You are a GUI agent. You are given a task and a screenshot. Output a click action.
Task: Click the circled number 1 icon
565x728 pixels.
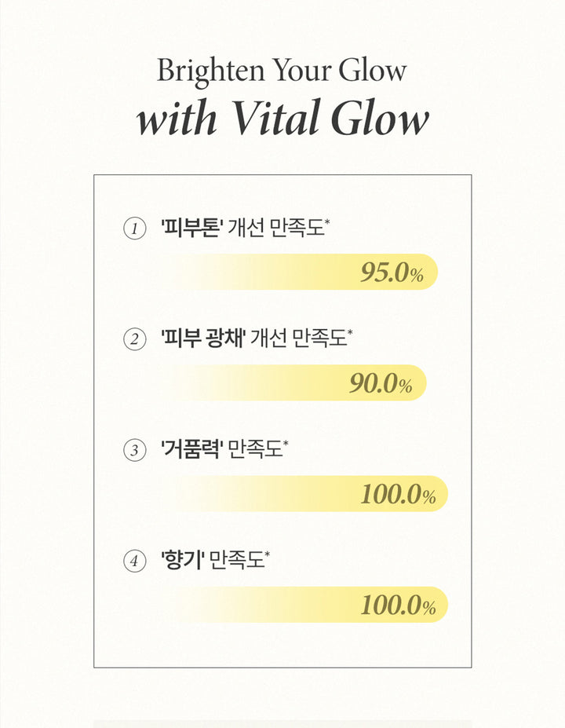tap(135, 229)
